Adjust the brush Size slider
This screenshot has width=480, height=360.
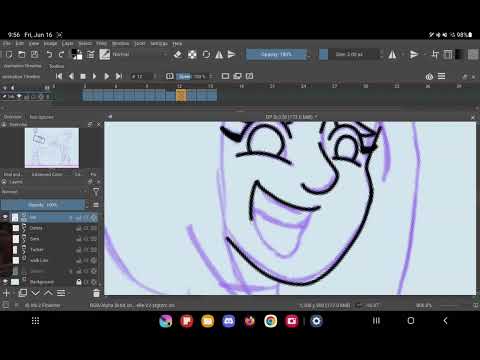coord(349,54)
